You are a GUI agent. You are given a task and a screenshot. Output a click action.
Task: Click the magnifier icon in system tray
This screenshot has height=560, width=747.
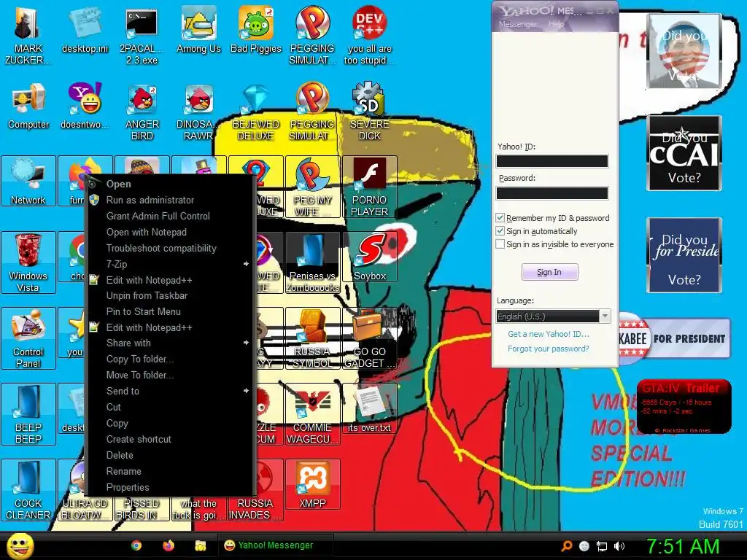[566, 546]
